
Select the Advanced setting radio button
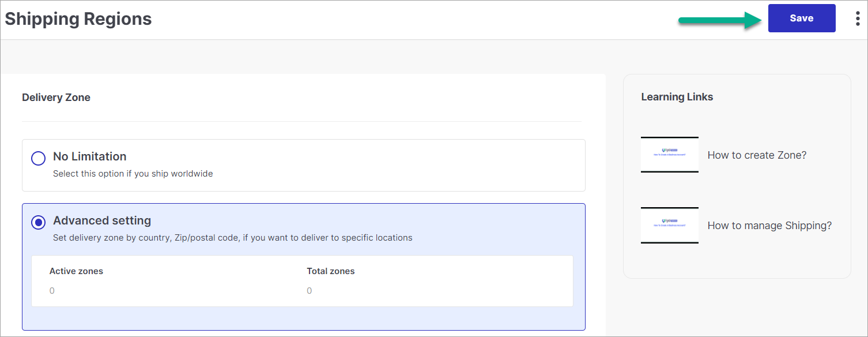[x=38, y=222]
